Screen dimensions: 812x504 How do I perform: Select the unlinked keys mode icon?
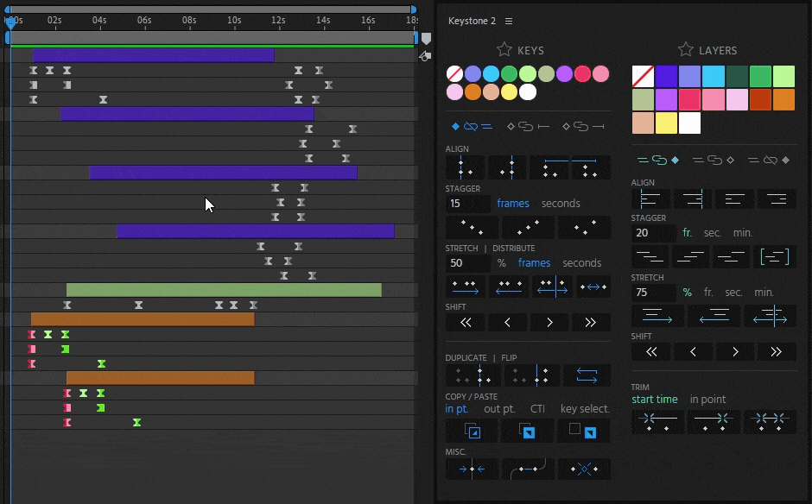click(472, 127)
